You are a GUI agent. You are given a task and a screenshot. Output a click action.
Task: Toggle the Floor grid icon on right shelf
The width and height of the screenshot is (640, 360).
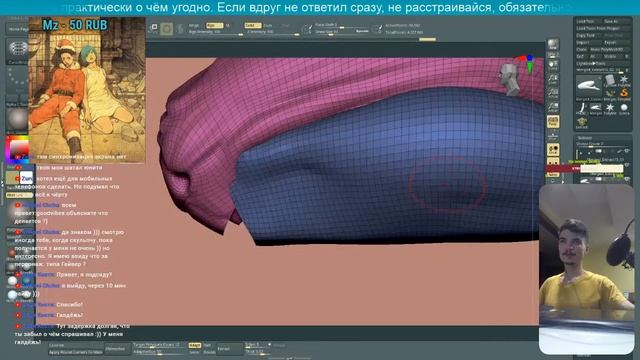(x=553, y=136)
